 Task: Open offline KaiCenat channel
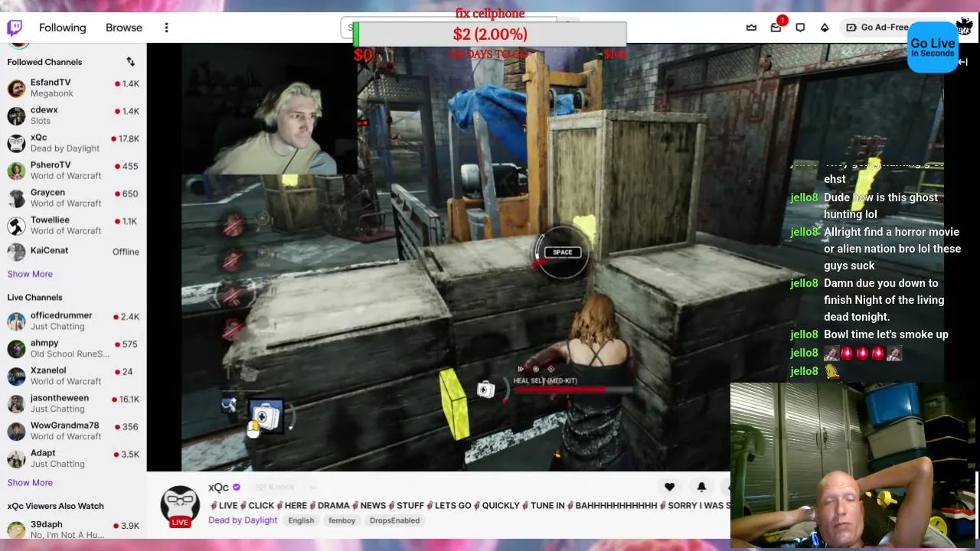(73, 251)
